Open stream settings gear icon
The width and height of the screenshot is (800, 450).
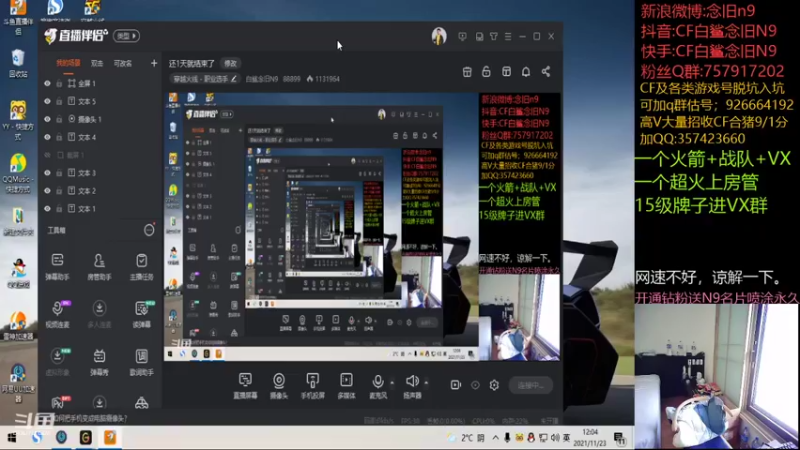(x=494, y=385)
